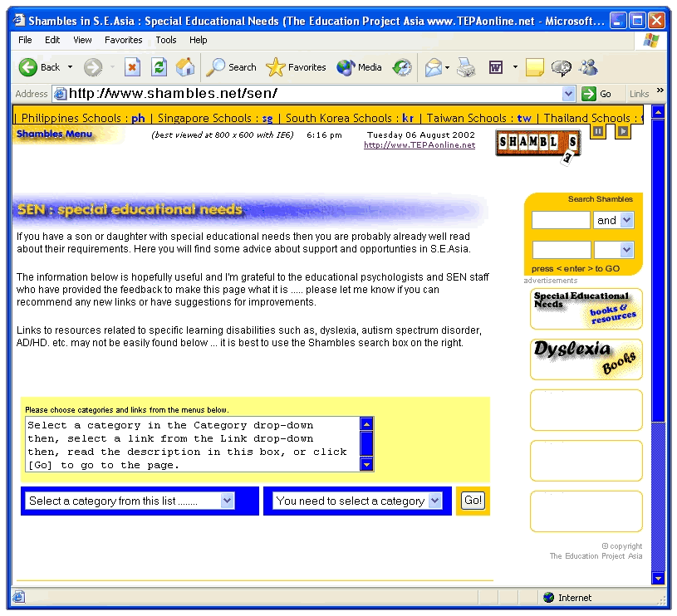
Task: Play the scrolling schools ticker
Action: (x=622, y=131)
